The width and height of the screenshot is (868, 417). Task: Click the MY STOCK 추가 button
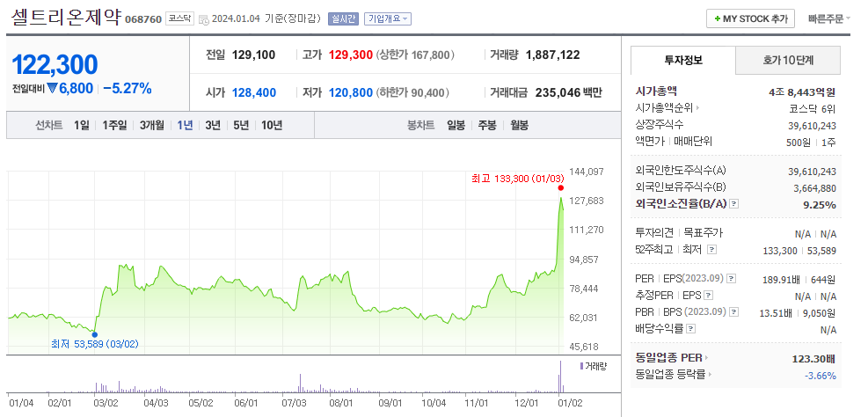pyautogui.click(x=751, y=18)
